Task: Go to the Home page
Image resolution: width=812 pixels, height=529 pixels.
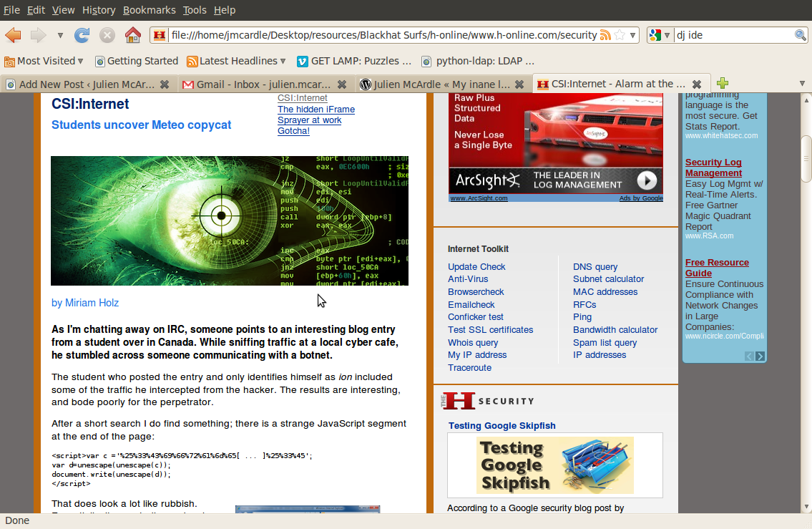Action: tap(133, 35)
